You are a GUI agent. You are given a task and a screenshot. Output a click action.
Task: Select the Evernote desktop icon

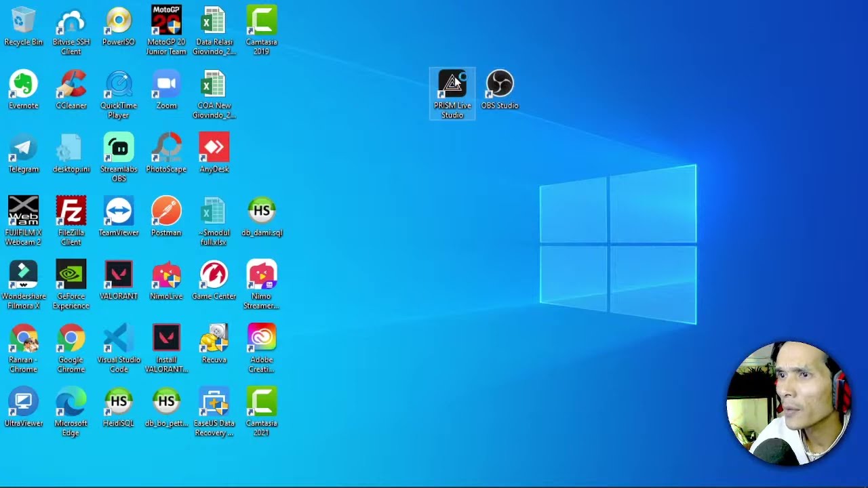coord(24,91)
